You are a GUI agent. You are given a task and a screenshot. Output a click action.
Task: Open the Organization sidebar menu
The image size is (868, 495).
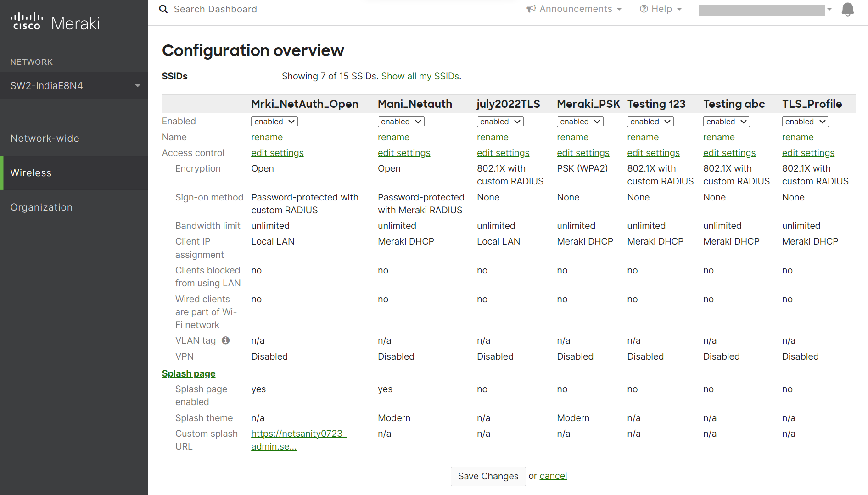tap(74, 207)
